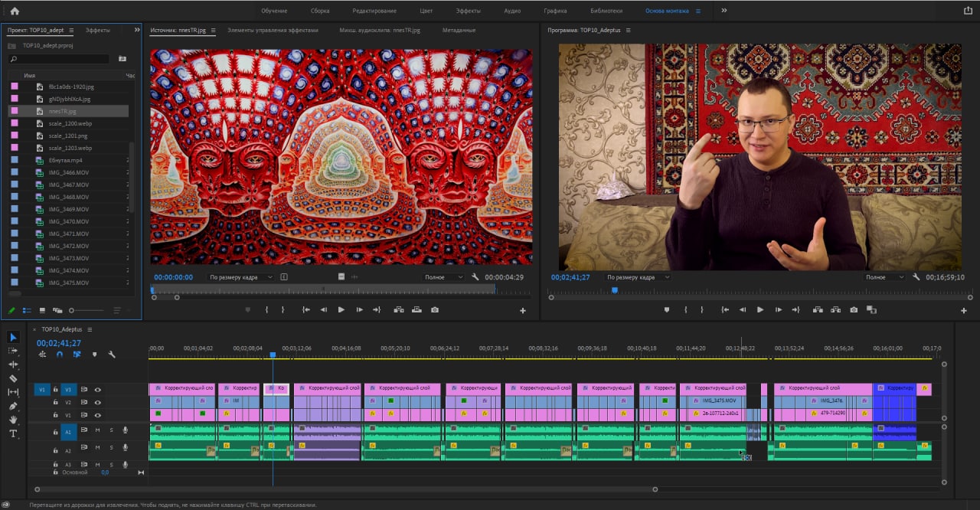Select the Track Select Forward tool

click(13, 351)
